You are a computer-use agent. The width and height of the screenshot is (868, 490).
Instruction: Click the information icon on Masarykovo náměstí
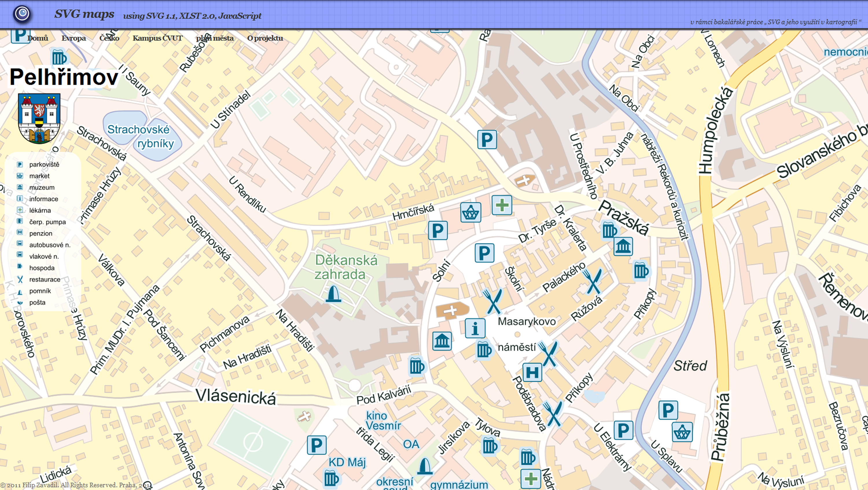pos(475,328)
